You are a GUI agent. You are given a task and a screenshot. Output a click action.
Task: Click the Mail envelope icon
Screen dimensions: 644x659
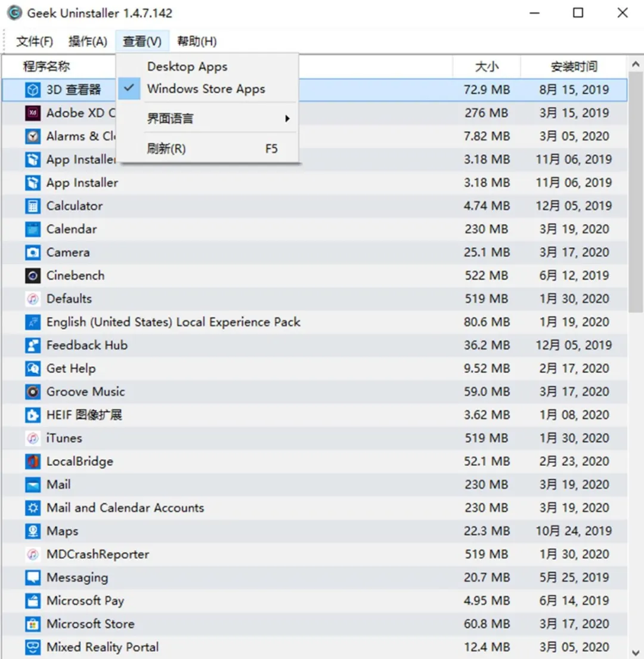click(33, 485)
